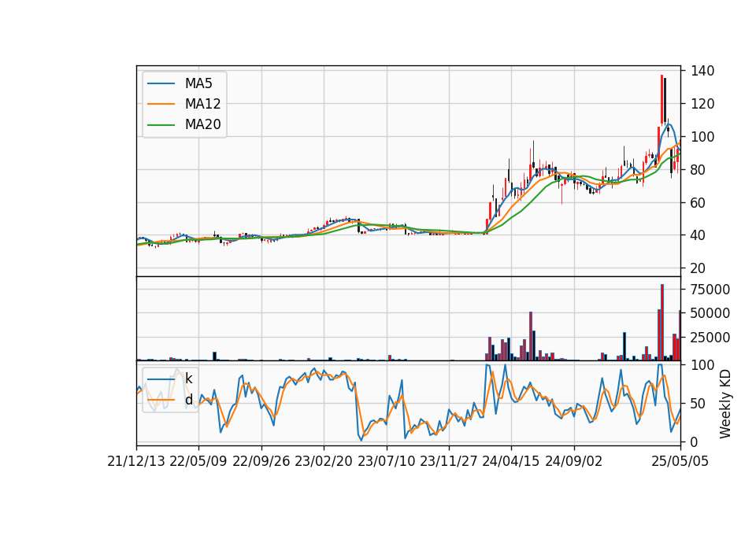Click the 23/11/27 date tick label

click(x=449, y=461)
